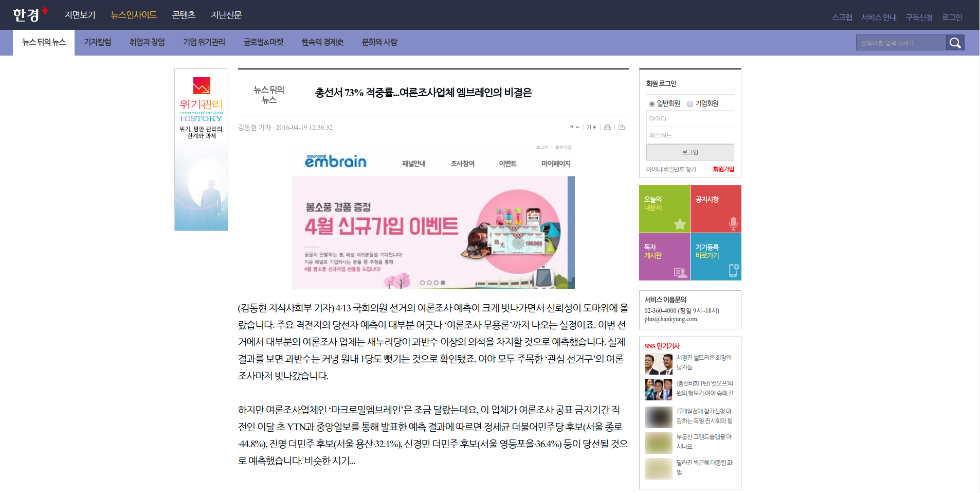Screen dimensions: 980x493
Task: Click the 패스워드 input field
Action: 690,135
